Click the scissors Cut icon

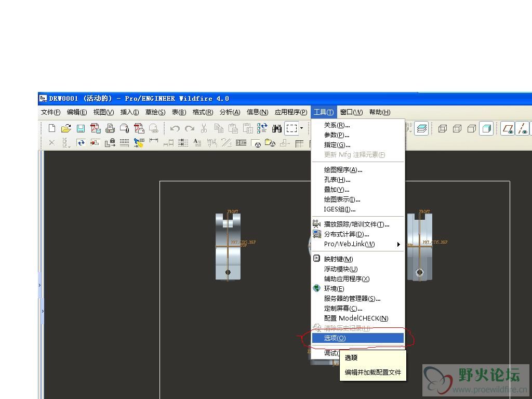[x=204, y=128]
